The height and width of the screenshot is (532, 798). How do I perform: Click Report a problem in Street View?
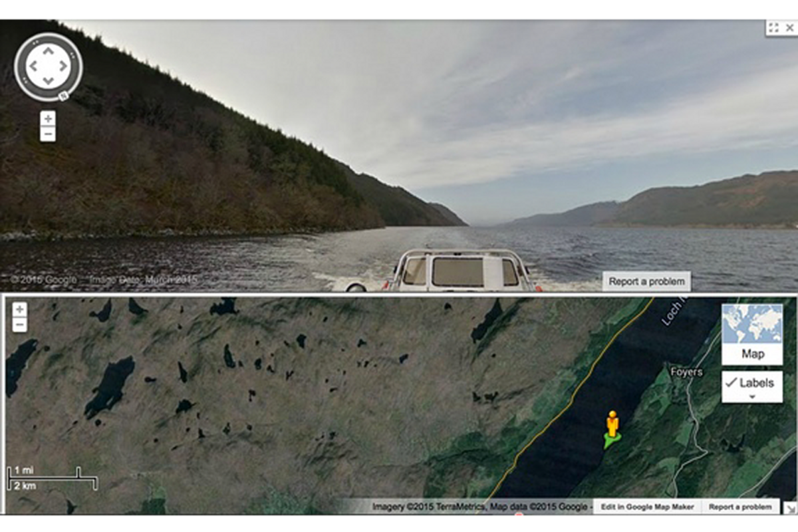646,281
